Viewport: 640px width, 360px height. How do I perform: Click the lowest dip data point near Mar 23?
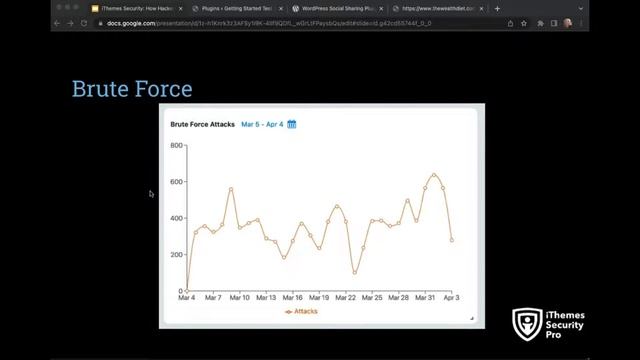355,273
